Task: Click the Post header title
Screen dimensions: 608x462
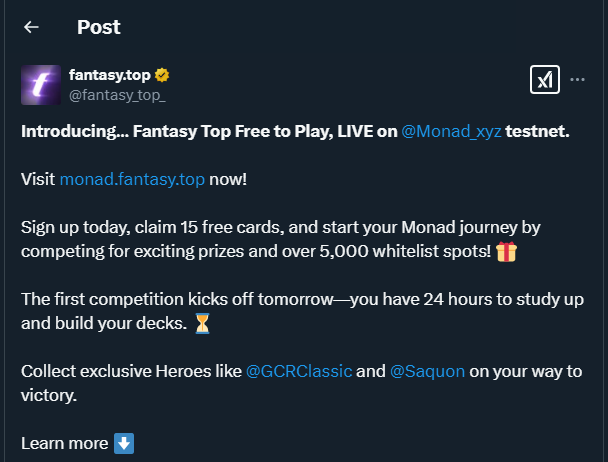Action: coord(98,27)
